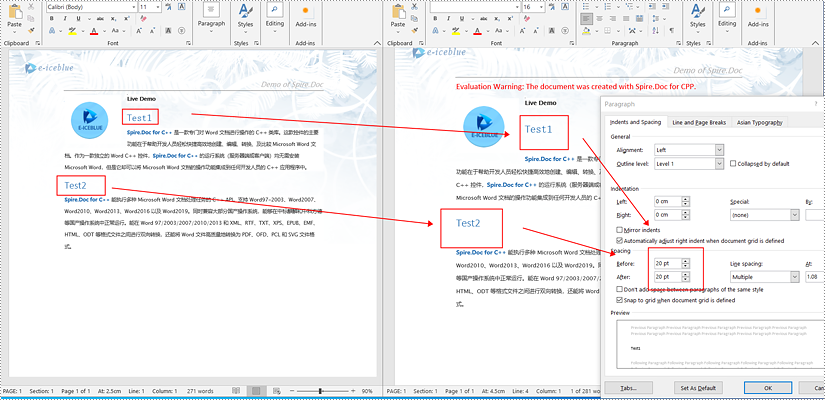Image resolution: width=825 pixels, height=400 pixels.
Task: Click Bold in the left Word window
Action: click(x=52, y=18)
